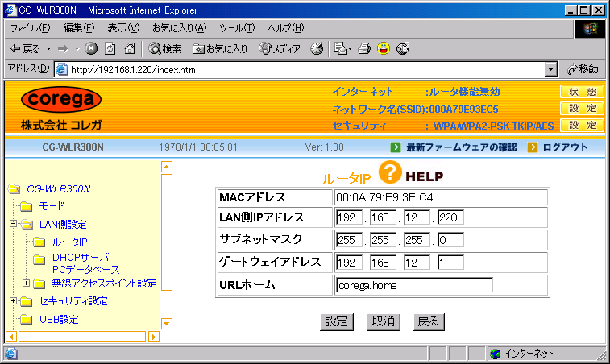The height and width of the screenshot is (364, 610).
Task: Open Favorites (お気に入り) toolbar button
Action: point(220,48)
